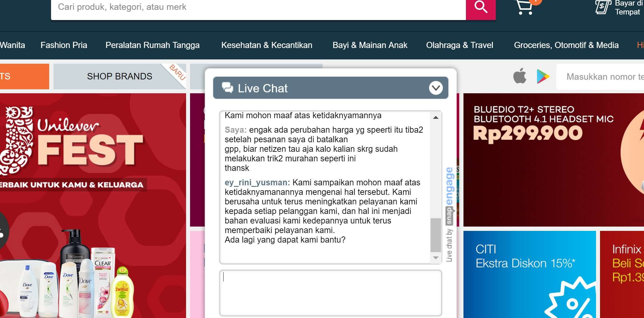Click the agent name ey_rini_yusman
The height and width of the screenshot is (318, 644).
[x=257, y=183]
